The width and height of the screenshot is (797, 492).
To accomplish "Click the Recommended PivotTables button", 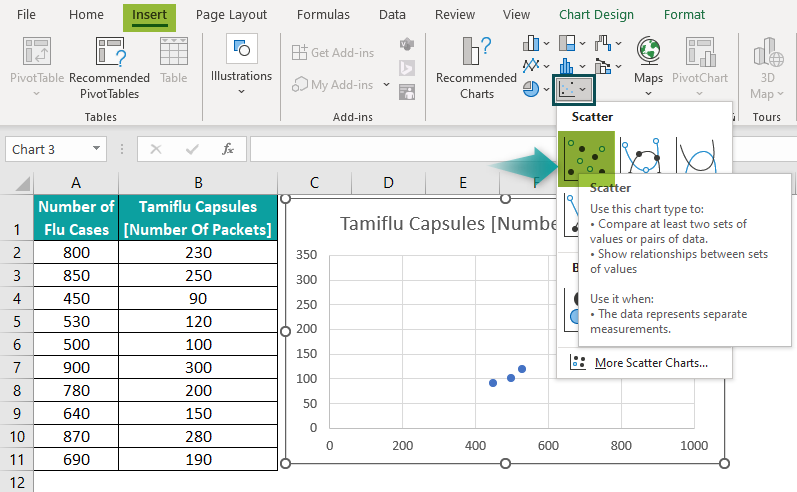I will 109,68.
